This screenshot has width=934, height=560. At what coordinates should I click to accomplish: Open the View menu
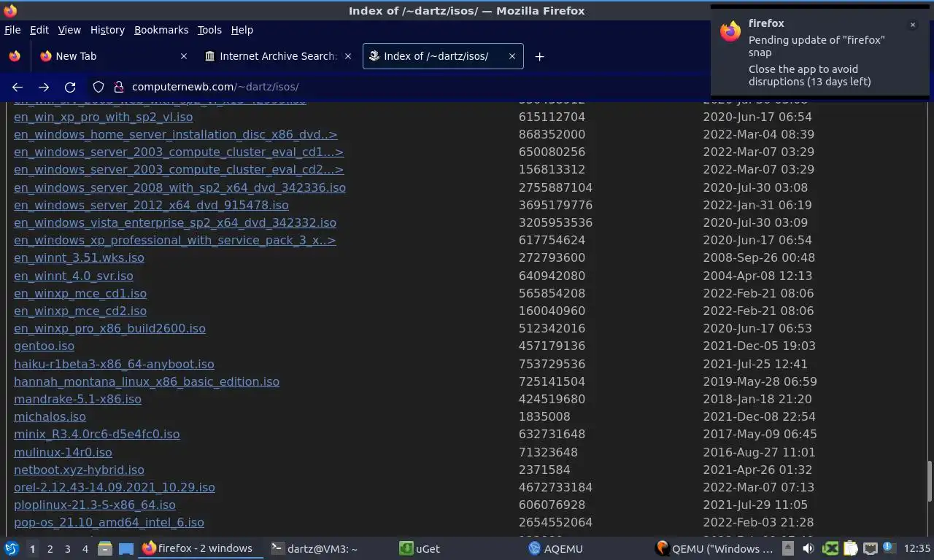tap(69, 30)
